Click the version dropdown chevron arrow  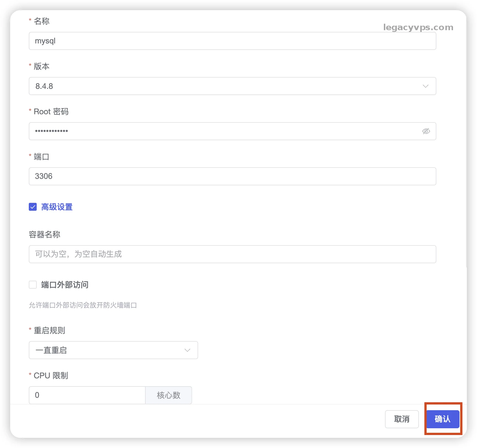[425, 86]
